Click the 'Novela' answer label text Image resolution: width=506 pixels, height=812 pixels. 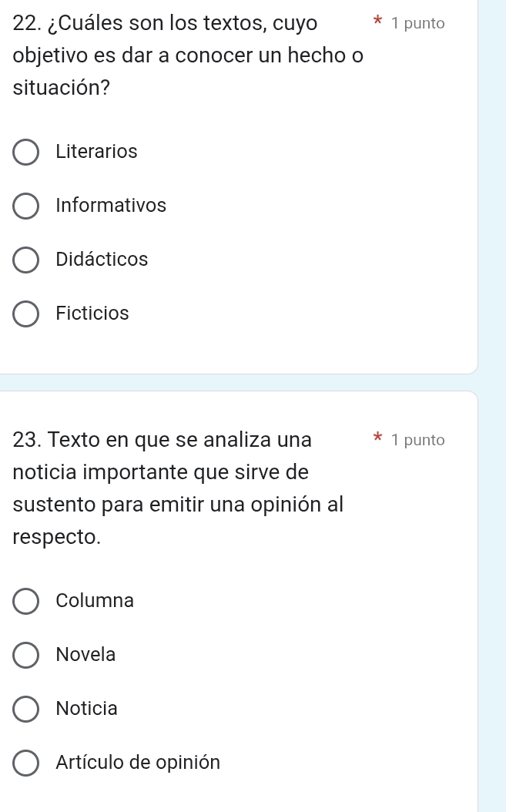coord(85,654)
